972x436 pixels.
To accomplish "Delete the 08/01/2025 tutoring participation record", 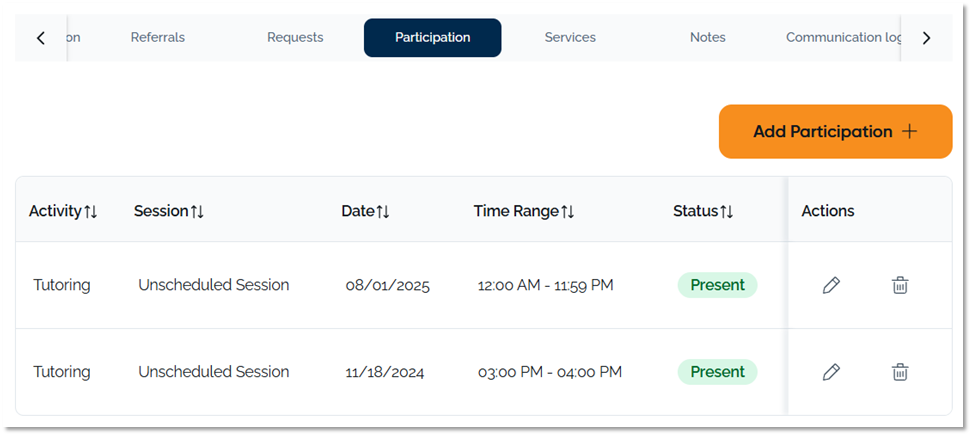I will (900, 286).
